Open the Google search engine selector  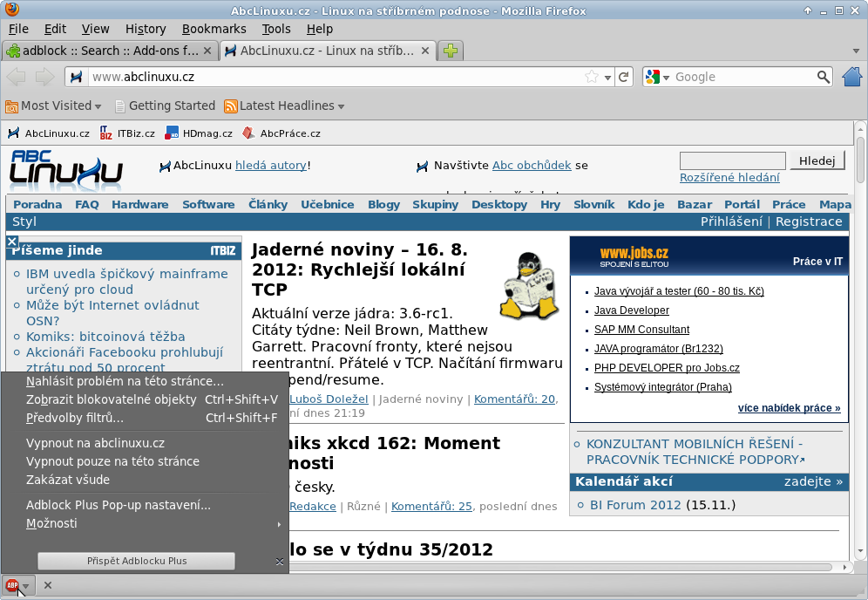tap(657, 77)
